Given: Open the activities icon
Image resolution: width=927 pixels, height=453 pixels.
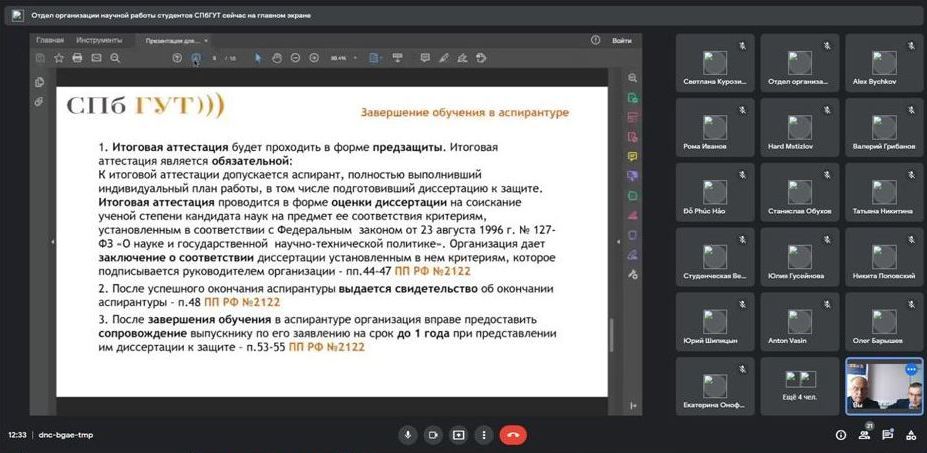Looking at the screenshot, I should (x=911, y=435).
